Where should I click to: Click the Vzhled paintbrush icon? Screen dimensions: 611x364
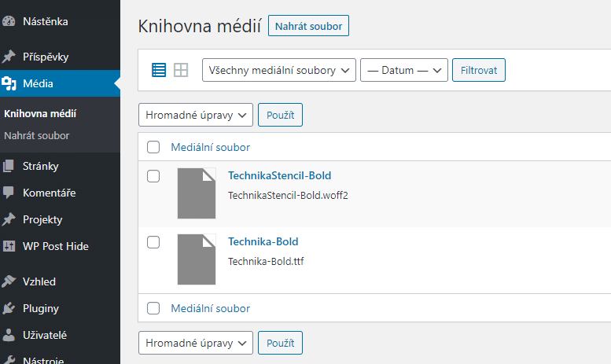coord(9,281)
